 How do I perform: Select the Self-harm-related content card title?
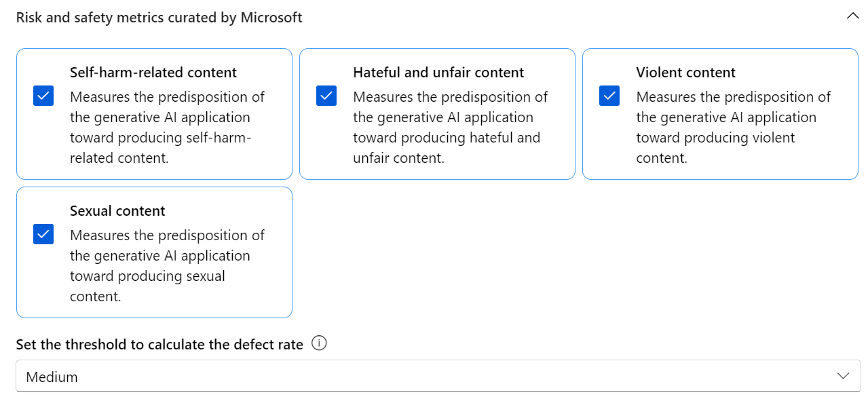click(x=153, y=73)
